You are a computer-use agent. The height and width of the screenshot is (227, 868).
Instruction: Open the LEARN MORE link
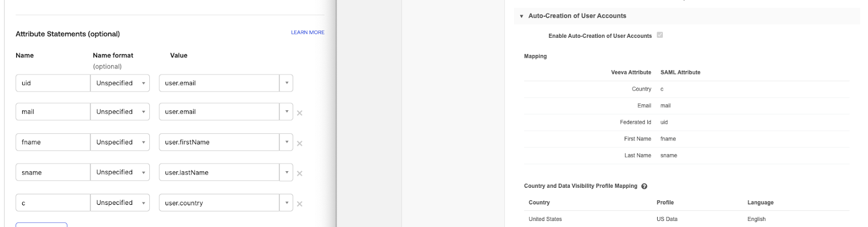click(307, 32)
